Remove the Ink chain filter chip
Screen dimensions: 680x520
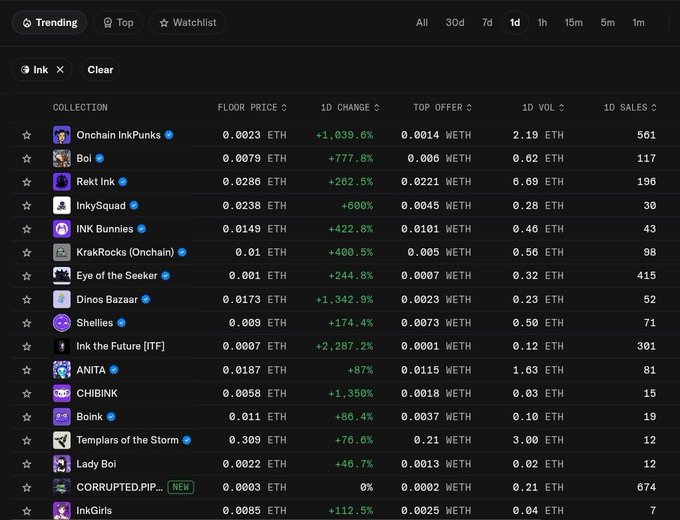click(60, 69)
